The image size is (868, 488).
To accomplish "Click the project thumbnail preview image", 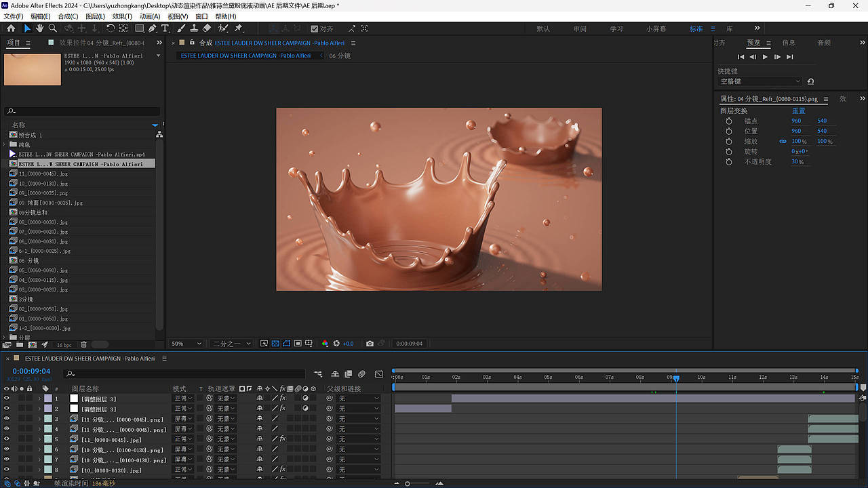I will coord(33,69).
